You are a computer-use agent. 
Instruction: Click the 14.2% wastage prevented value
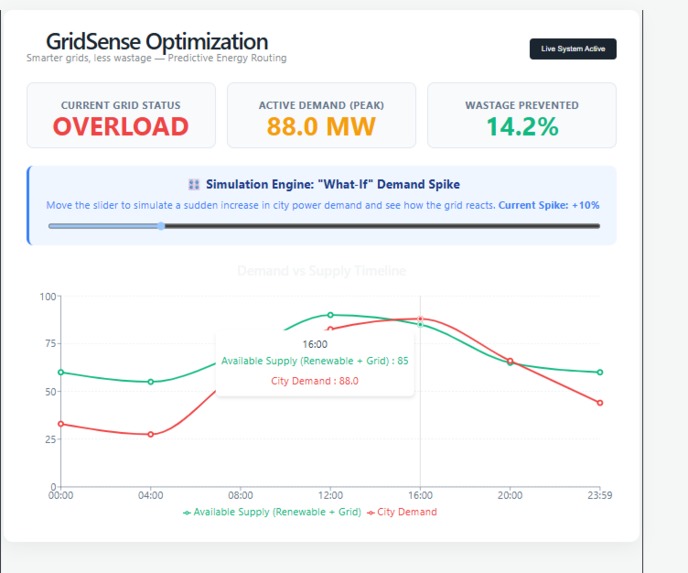[x=522, y=127]
